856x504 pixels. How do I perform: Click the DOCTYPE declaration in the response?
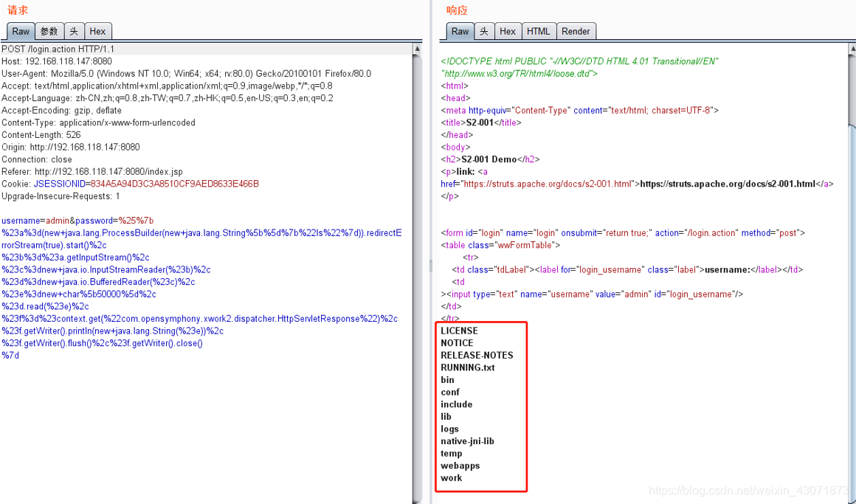click(580, 67)
